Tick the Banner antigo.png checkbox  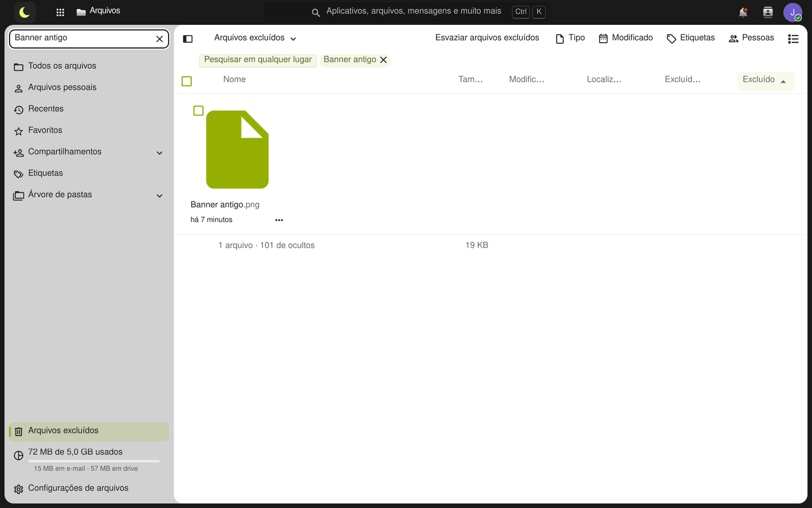point(198,111)
